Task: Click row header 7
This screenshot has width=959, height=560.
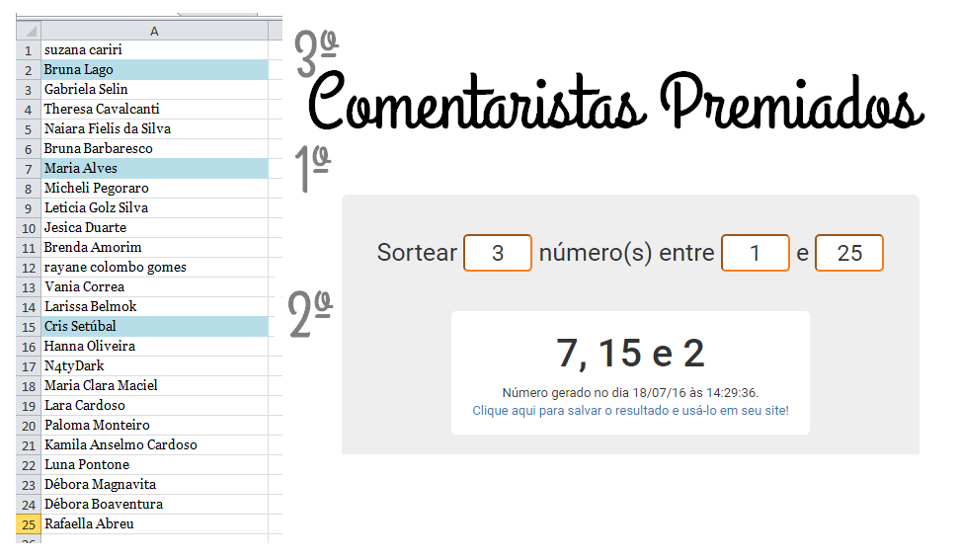Action: [x=28, y=168]
